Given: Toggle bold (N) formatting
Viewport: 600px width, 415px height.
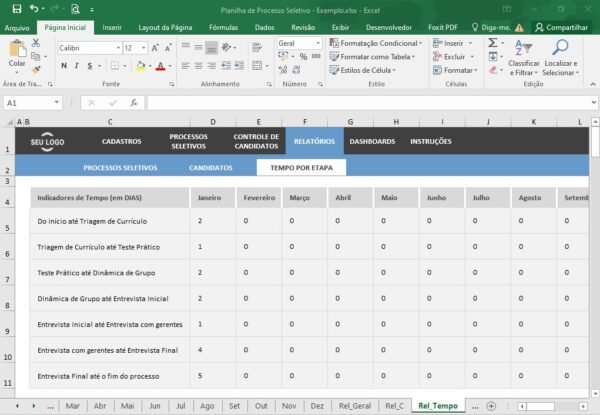Looking at the screenshot, I should pos(64,66).
